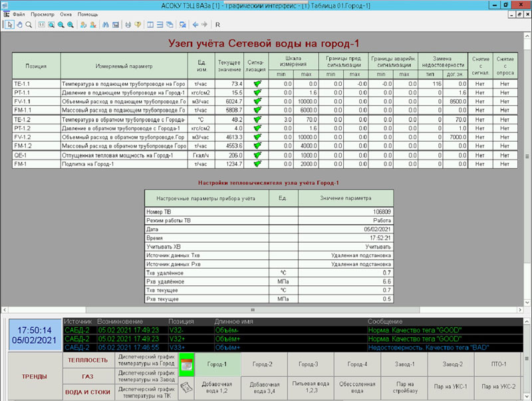Open the journal scroll icon

point(187,388)
